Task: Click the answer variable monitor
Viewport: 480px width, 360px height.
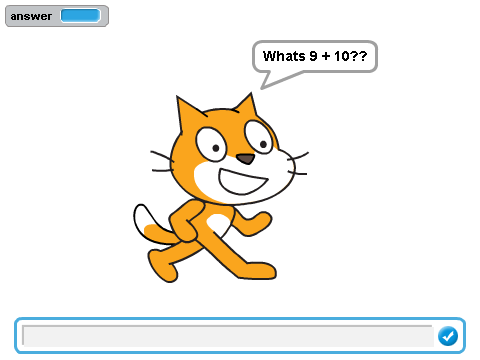Action: [57, 16]
